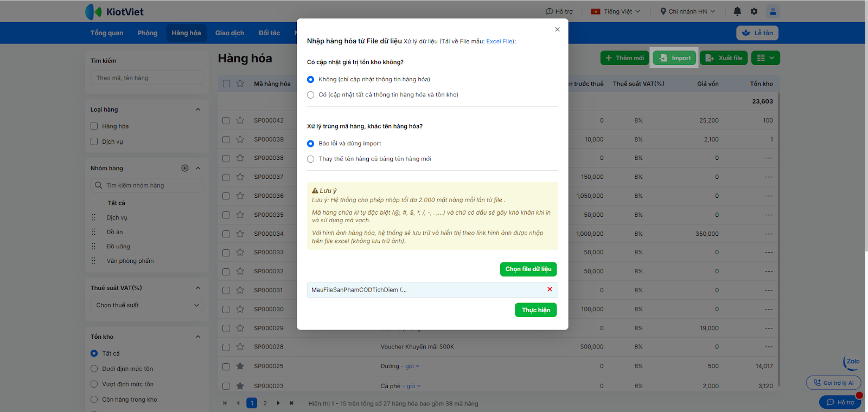868x412 pixels.
Task: Star product SP000042 as favorite
Action: click(x=240, y=120)
